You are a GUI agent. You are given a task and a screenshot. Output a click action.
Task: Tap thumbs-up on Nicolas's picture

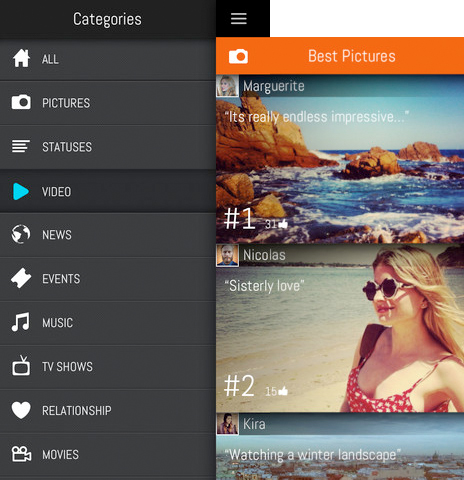[283, 391]
